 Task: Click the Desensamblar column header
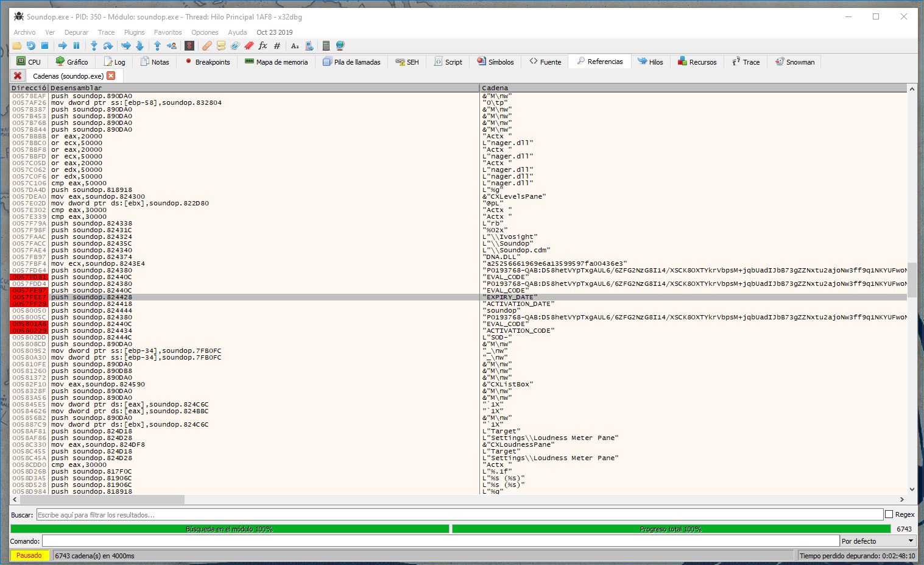[x=264, y=88]
